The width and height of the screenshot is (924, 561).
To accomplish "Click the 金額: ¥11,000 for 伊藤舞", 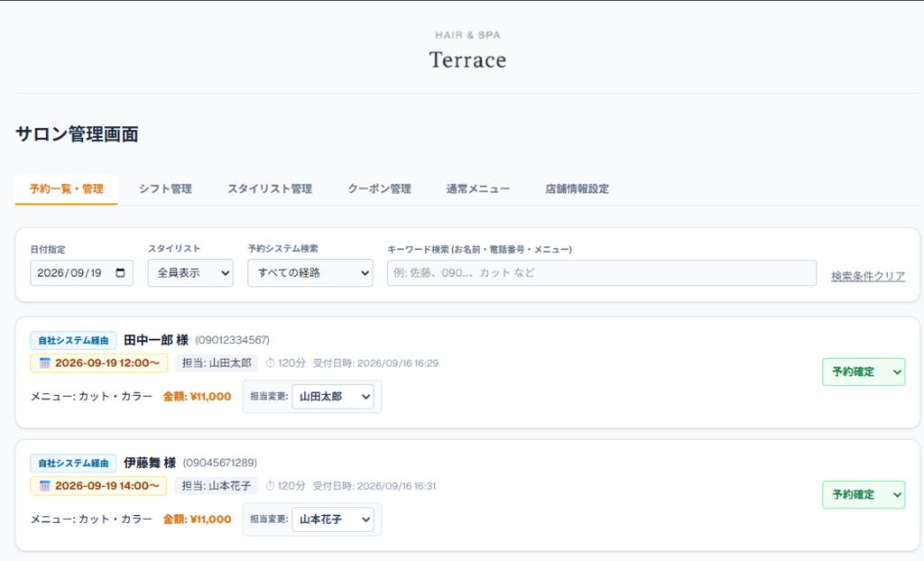I will (x=197, y=520).
